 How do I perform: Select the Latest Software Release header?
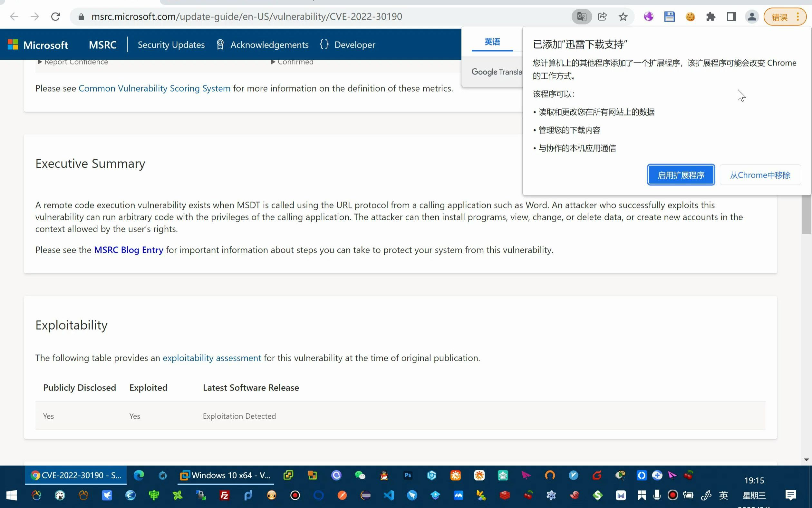(x=251, y=387)
